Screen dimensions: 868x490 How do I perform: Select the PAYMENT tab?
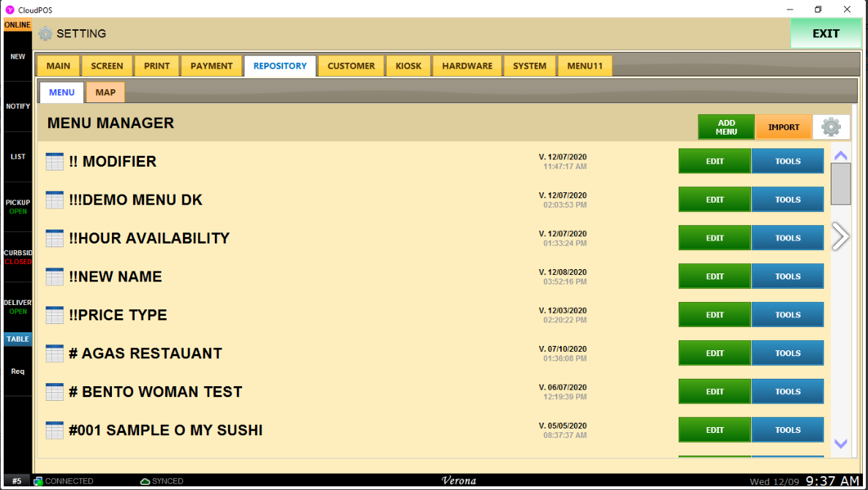click(211, 66)
